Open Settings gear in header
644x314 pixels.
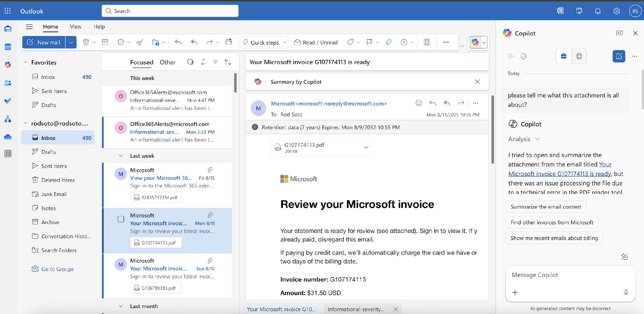click(x=617, y=11)
